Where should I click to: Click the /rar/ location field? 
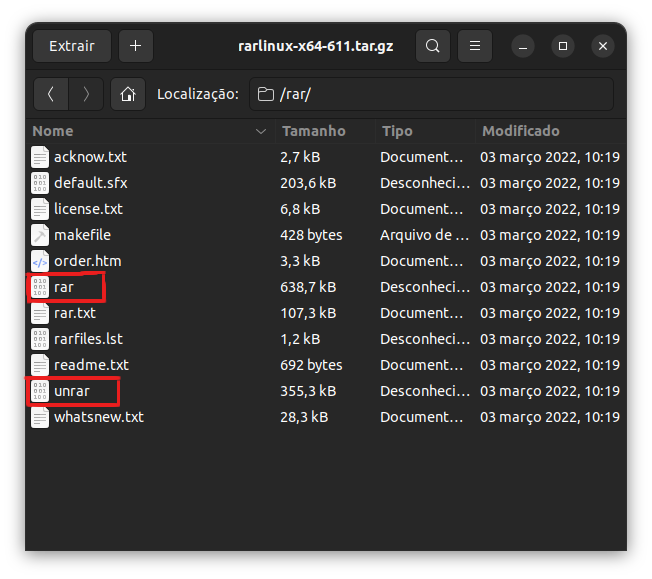[431, 94]
